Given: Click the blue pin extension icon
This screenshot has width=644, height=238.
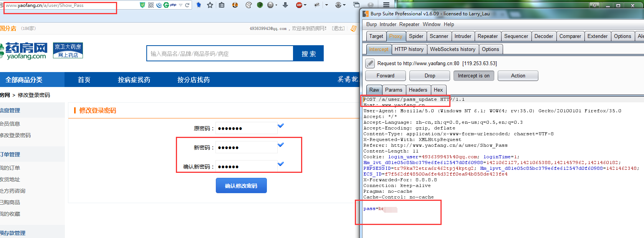Looking at the screenshot, I should click(199, 5).
